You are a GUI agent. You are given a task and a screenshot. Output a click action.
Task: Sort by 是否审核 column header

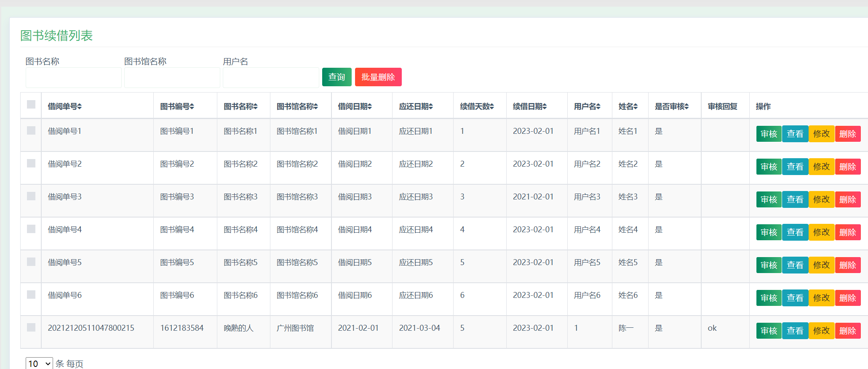tap(672, 106)
